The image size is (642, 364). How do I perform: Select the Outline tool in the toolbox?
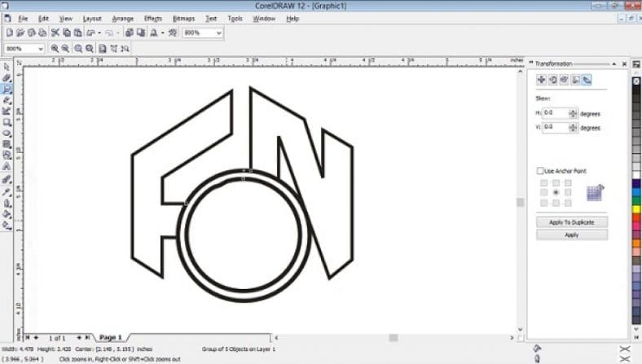[x=7, y=203]
